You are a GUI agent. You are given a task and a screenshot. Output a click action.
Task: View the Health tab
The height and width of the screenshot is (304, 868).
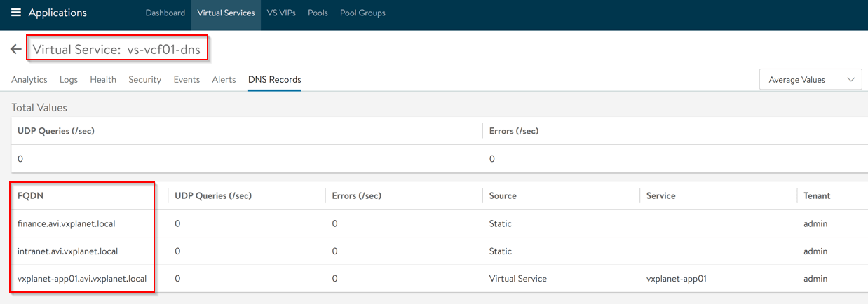coord(103,80)
